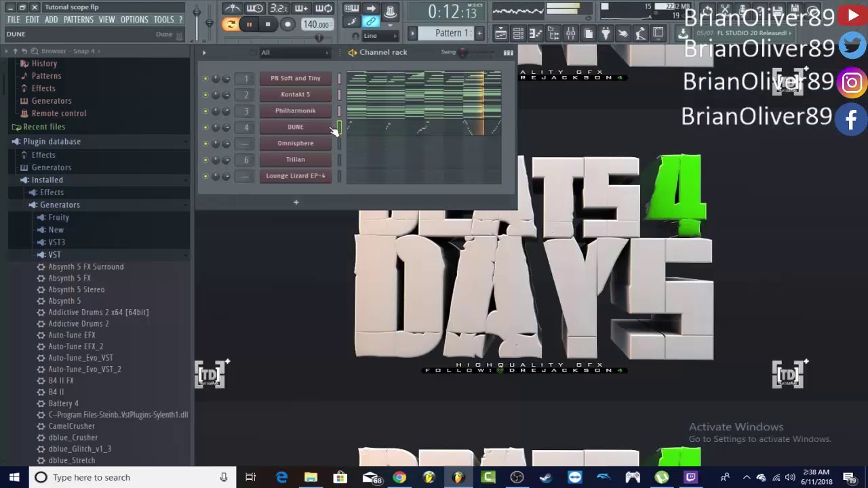The height and width of the screenshot is (488, 868).
Task: Open Channel rack options arrow menu
Action: tap(204, 52)
